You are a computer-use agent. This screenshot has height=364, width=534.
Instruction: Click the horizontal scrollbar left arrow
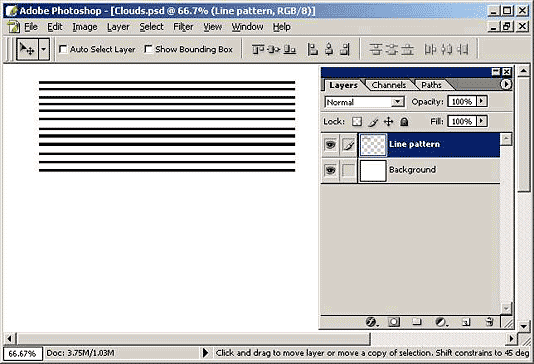point(10,338)
